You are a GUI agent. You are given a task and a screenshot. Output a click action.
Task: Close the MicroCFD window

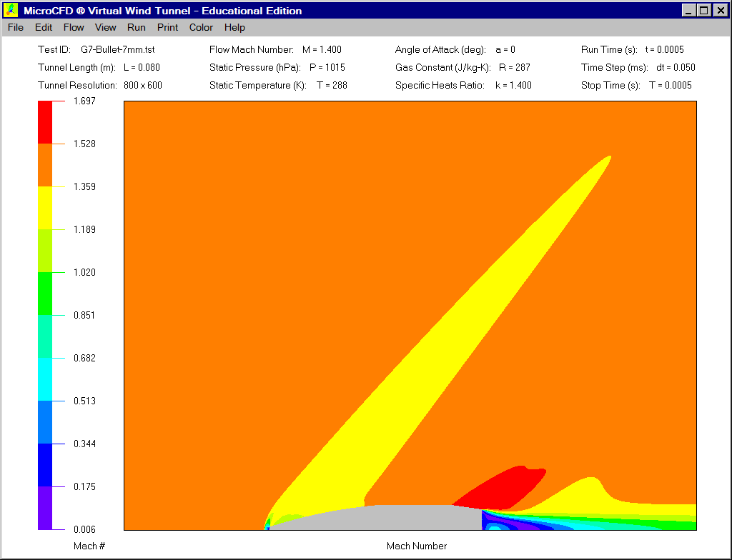pos(721,10)
